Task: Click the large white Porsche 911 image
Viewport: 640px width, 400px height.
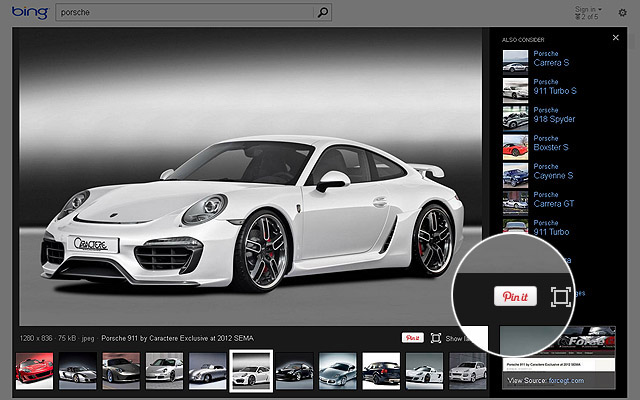Action: 251,176
